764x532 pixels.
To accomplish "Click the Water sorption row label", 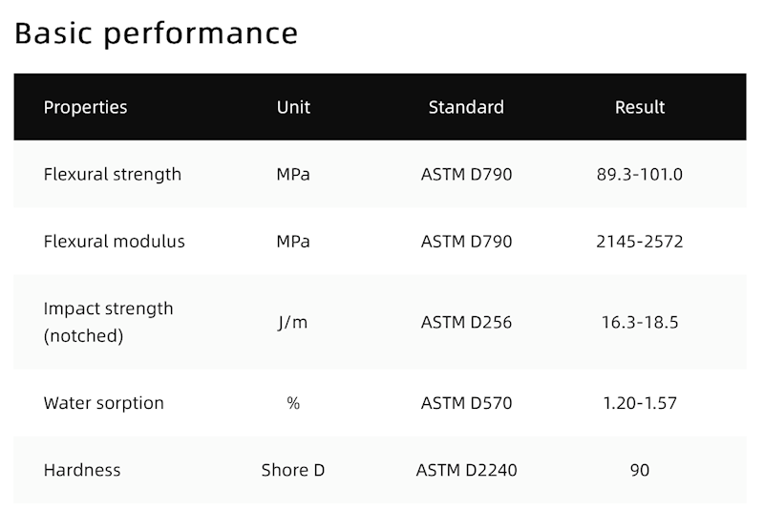I will 103,403.
